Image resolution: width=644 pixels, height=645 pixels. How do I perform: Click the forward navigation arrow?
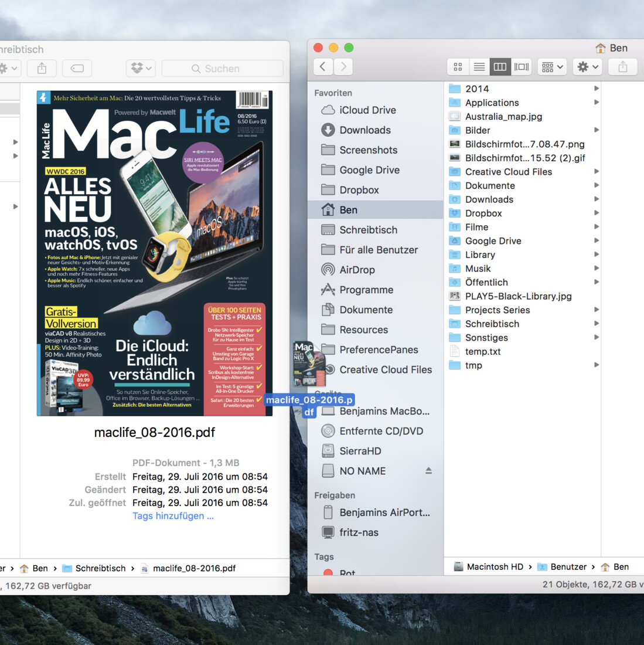(343, 67)
